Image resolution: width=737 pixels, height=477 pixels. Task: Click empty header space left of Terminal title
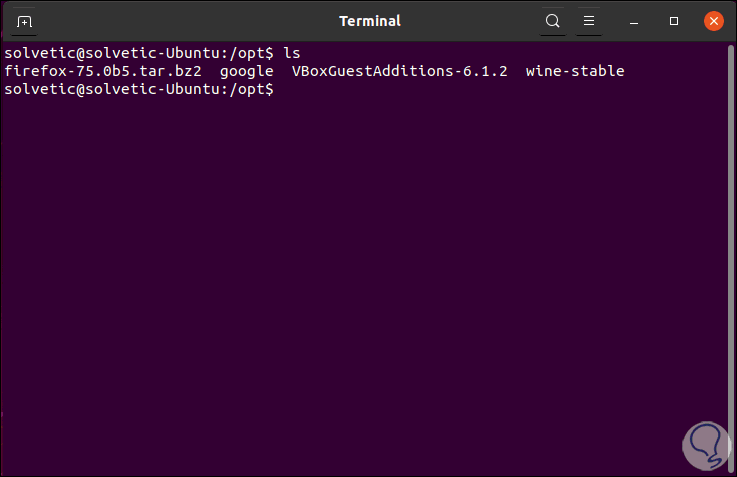point(180,21)
